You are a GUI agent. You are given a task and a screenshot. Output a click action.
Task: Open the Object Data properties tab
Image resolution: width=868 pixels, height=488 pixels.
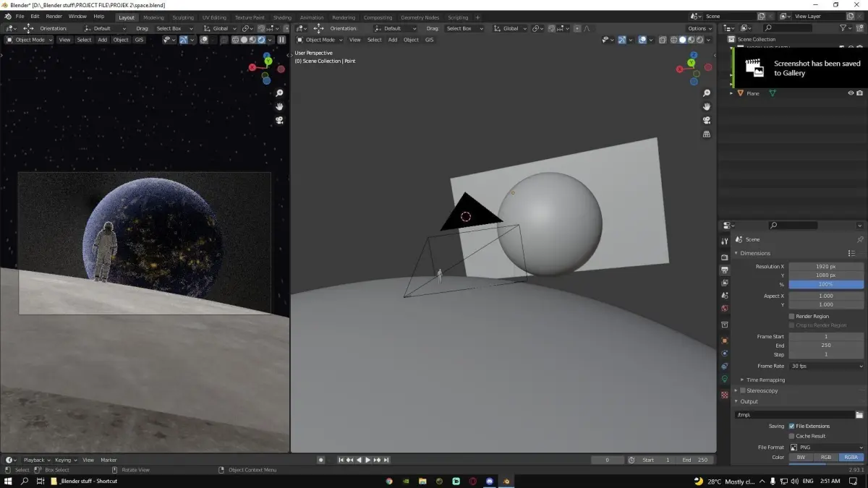pos(725,379)
